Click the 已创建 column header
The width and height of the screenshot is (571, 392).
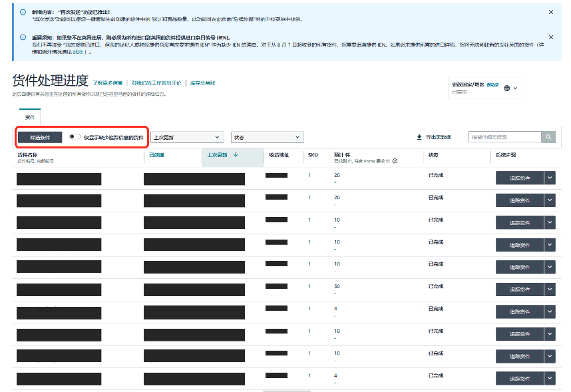click(x=156, y=155)
